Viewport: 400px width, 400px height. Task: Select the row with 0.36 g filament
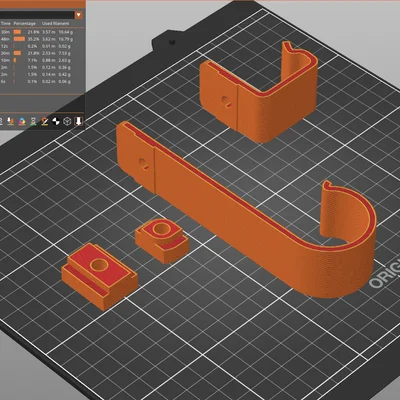37,67
